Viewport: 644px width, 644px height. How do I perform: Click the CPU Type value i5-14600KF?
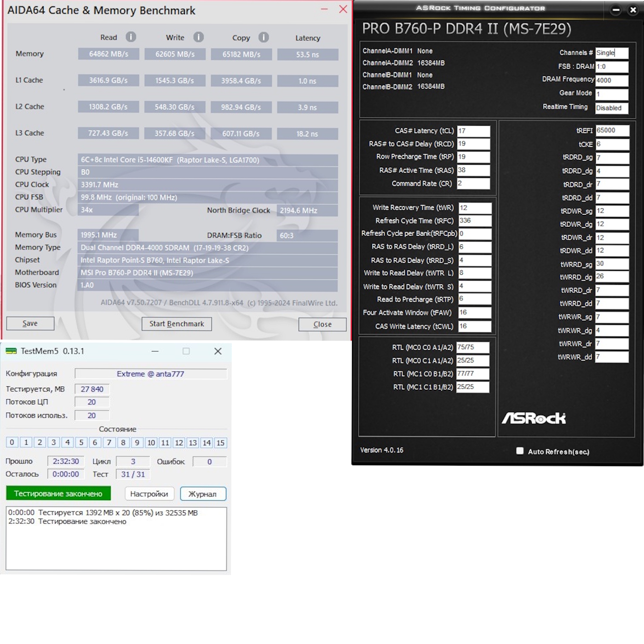[208, 160]
